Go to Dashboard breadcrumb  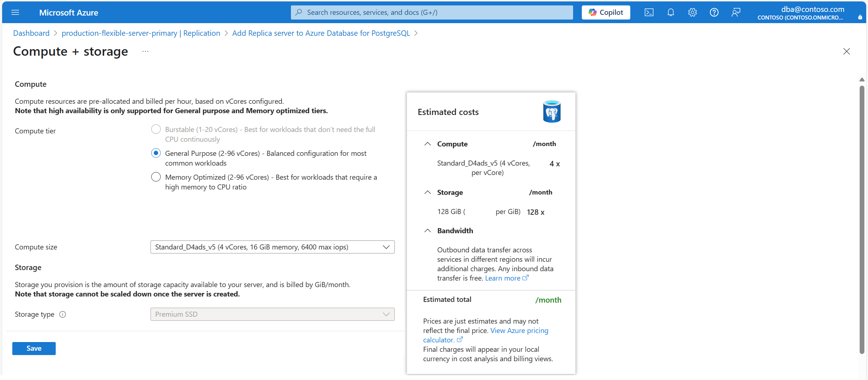pyautogui.click(x=31, y=33)
